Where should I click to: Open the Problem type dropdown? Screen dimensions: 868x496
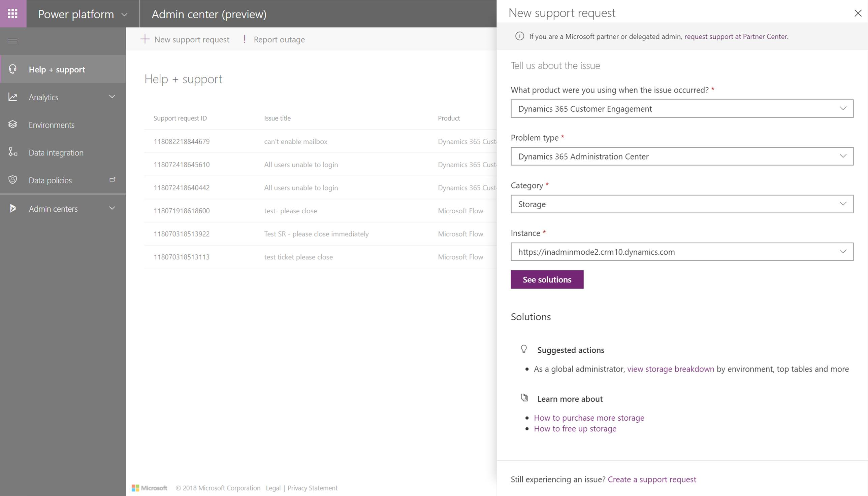click(x=682, y=156)
